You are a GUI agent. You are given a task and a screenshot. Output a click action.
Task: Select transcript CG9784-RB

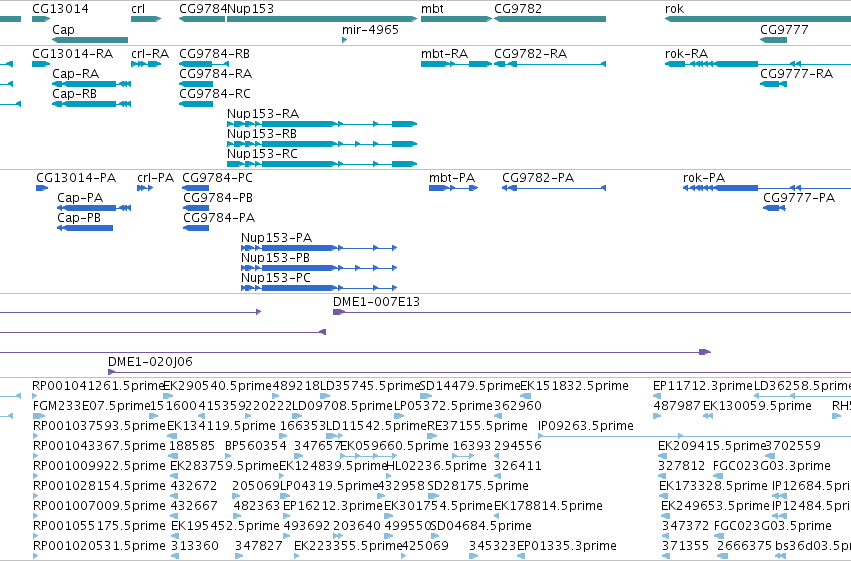click(214, 54)
